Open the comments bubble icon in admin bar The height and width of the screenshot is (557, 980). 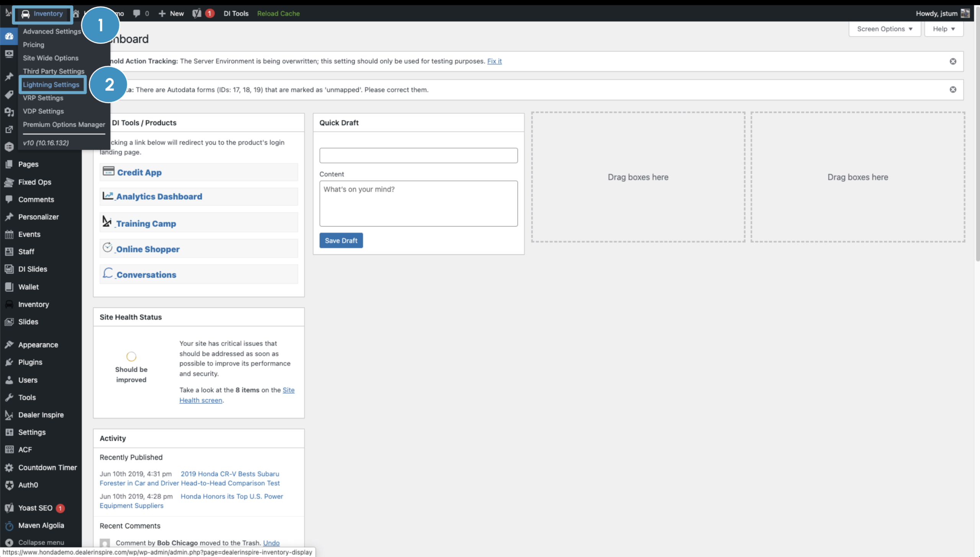coord(137,13)
